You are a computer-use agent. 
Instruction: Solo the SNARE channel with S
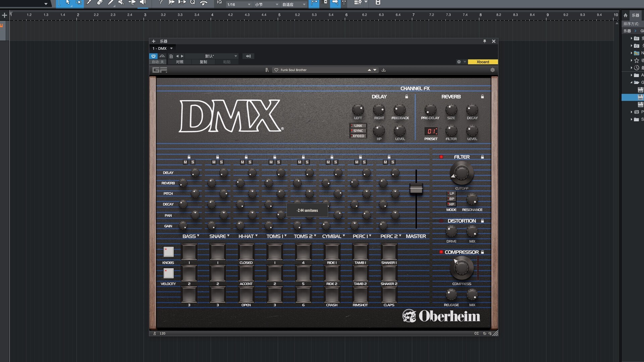[x=221, y=162]
